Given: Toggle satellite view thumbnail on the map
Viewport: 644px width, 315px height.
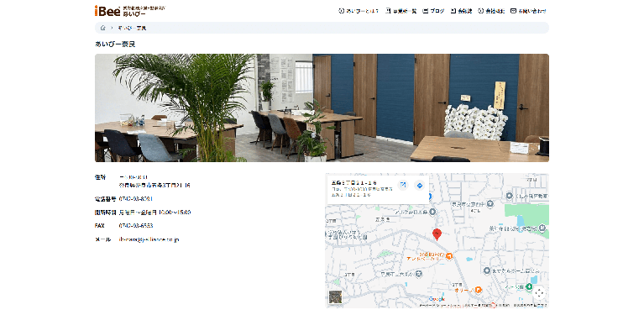Looking at the screenshot, I should [335, 297].
